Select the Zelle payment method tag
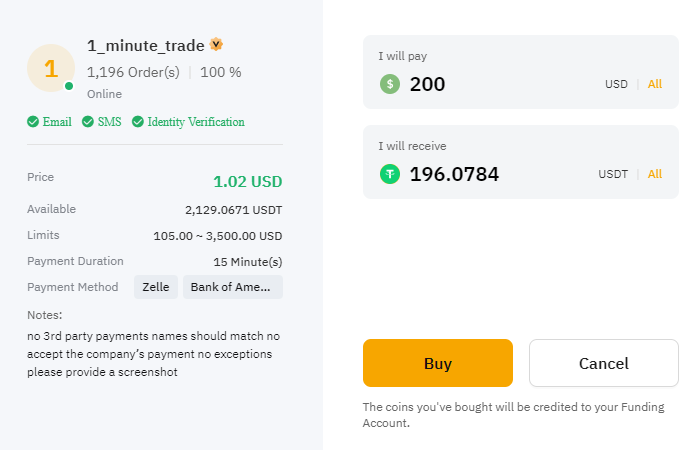The image size is (695, 450). pyautogui.click(x=156, y=287)
